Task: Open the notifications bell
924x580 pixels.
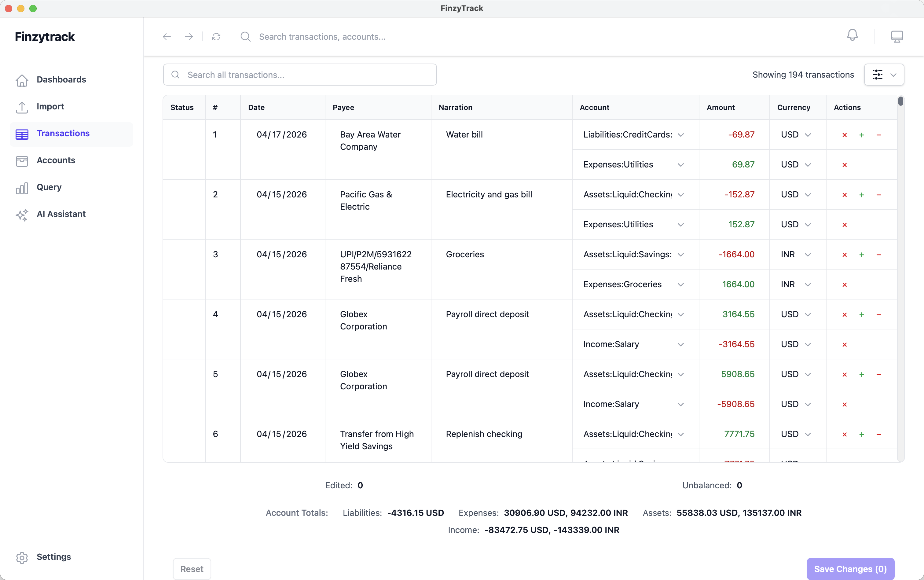Action: pos(852,36)
